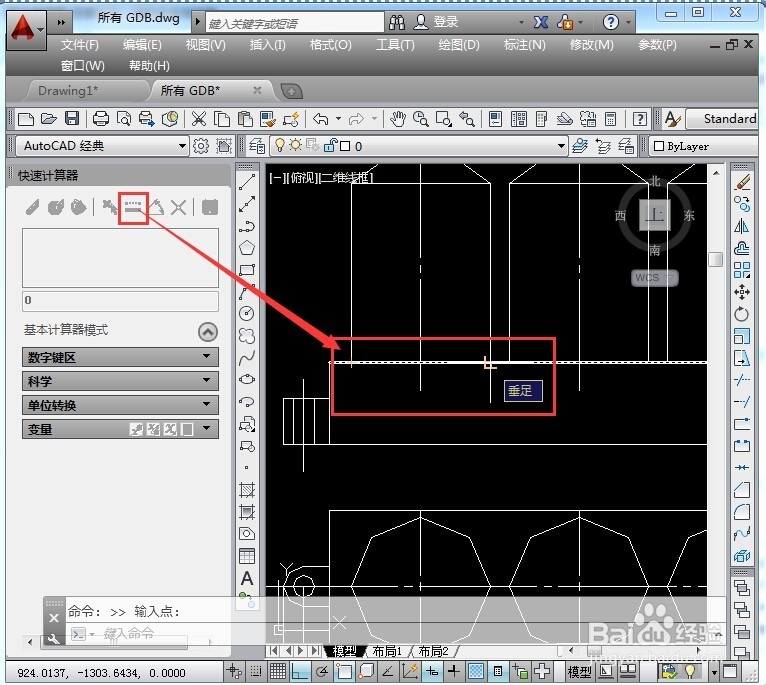
Task: Click 上 face of ViewCube
Action: pos(655,215)
